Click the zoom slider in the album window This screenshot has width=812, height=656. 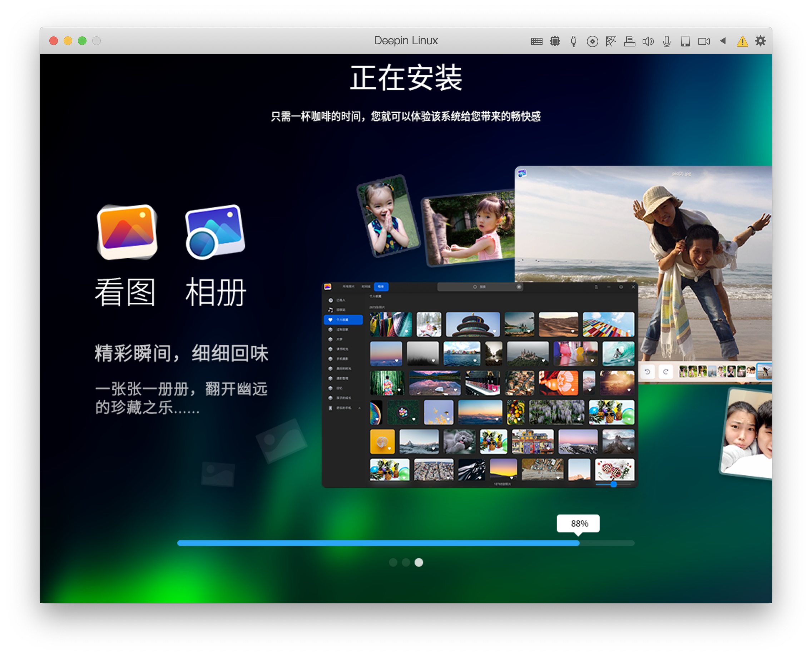coord(614,484)
